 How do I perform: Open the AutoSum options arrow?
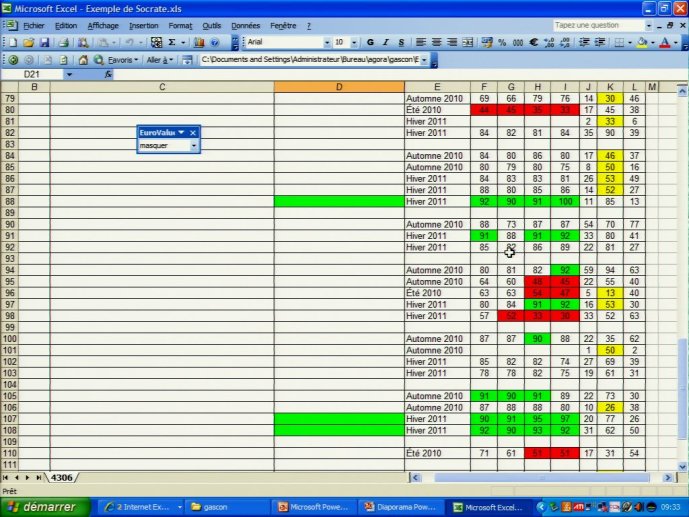(183, 43)
